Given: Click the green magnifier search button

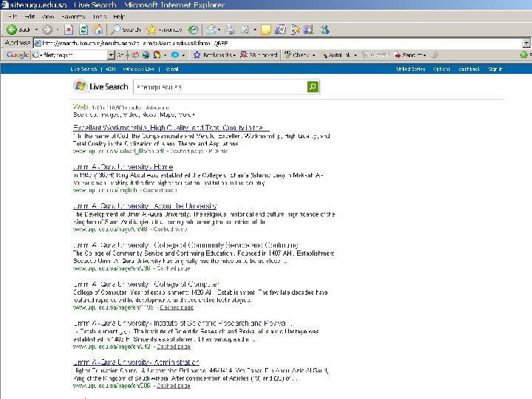Looking at the screenshot, I should 313,87.
